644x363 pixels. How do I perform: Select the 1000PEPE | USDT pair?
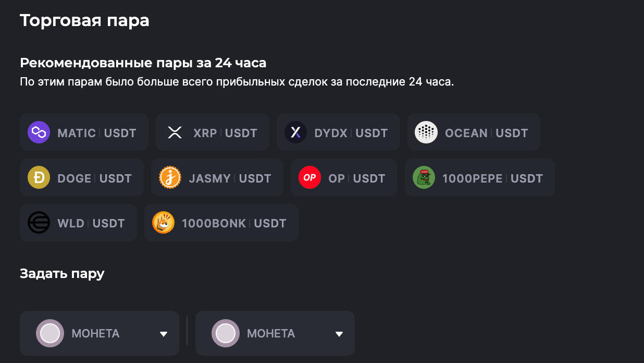pos(479,177)
